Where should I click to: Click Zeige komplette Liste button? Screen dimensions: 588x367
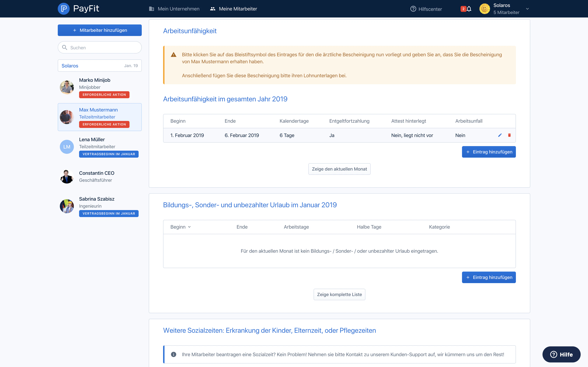[339, 294]
